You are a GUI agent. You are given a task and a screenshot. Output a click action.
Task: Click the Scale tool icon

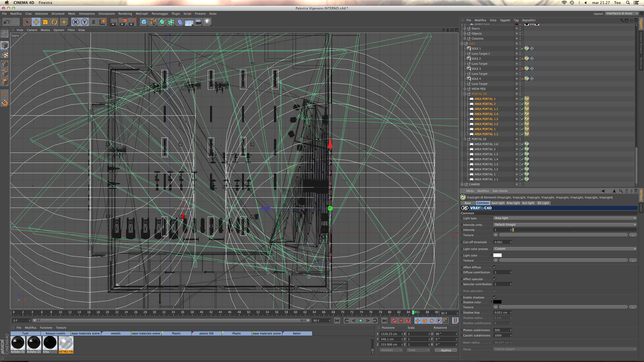pyautogui.click(x=45, y=22)
